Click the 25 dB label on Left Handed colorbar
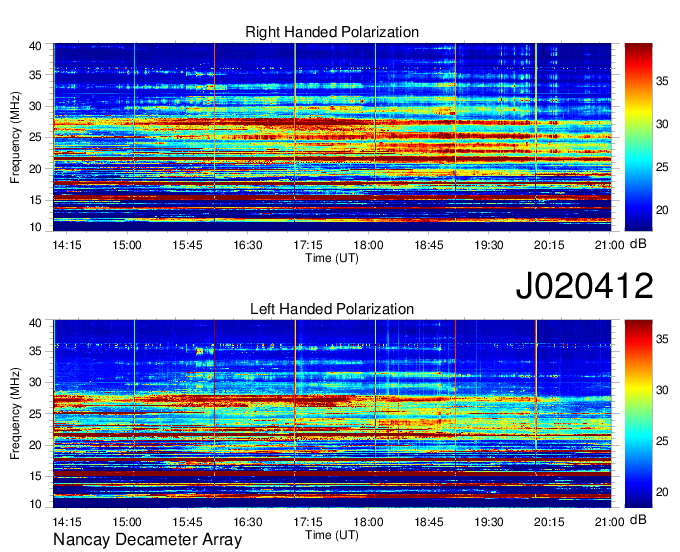 point(662,441)
